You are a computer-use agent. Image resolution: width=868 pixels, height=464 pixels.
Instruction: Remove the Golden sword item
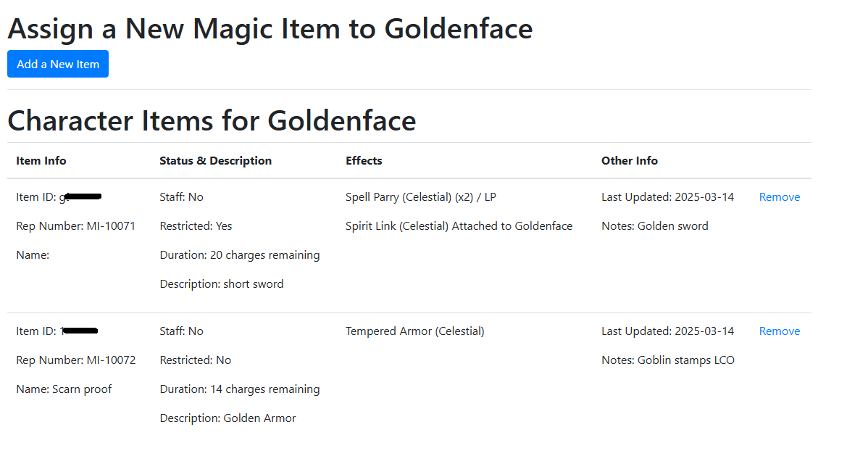(779, 197)
